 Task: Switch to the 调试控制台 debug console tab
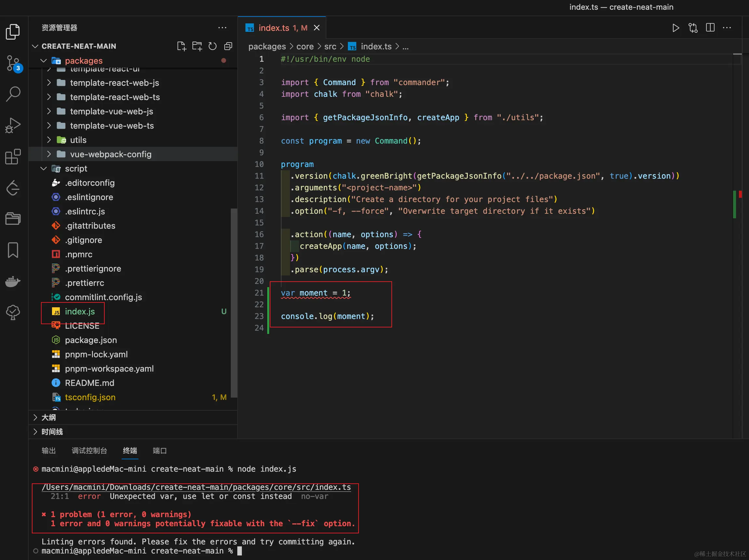(x=89, y=450)
